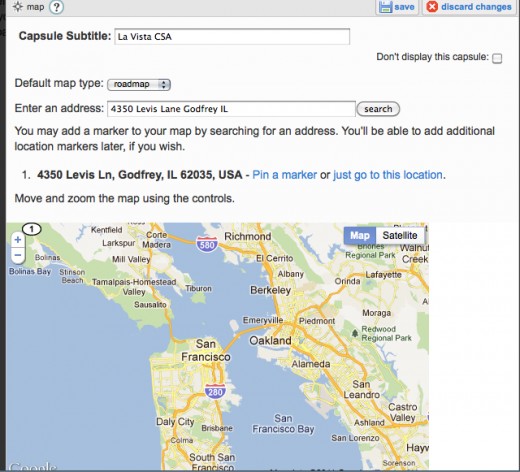Click the save floppy disk icon
The image size is (520, 472).
(x=385, y=7)
